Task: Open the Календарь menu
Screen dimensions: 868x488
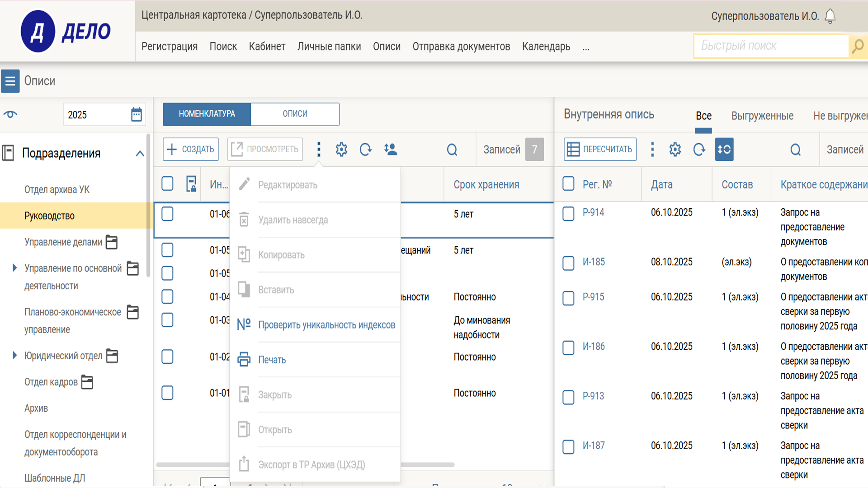Action: tap(546, 47)
